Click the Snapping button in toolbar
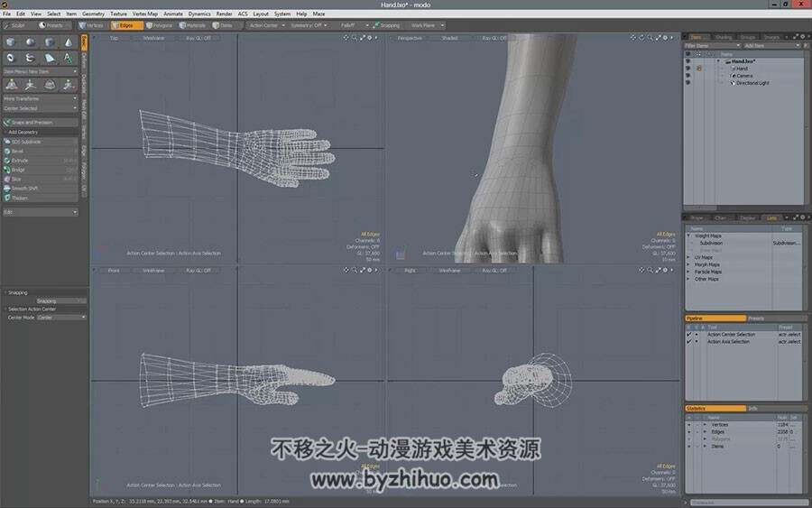The image size is (812, 508). [x=387, y=25]
